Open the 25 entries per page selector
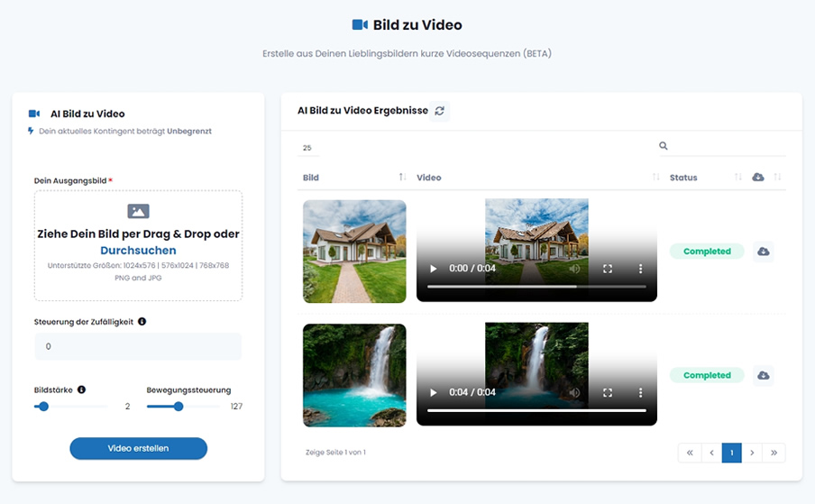Screen dimensions: 815x504 (308, 148)
